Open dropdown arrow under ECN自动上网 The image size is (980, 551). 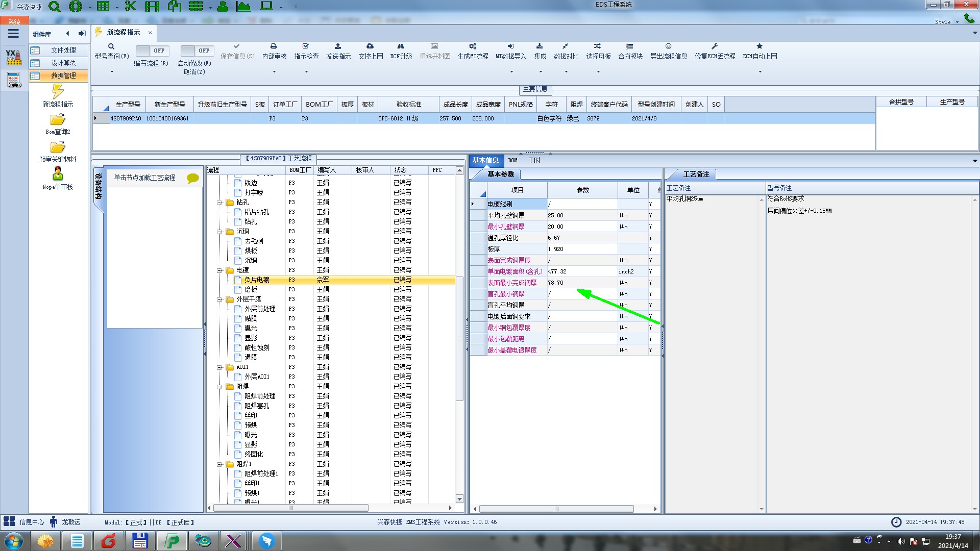point(760,71)
